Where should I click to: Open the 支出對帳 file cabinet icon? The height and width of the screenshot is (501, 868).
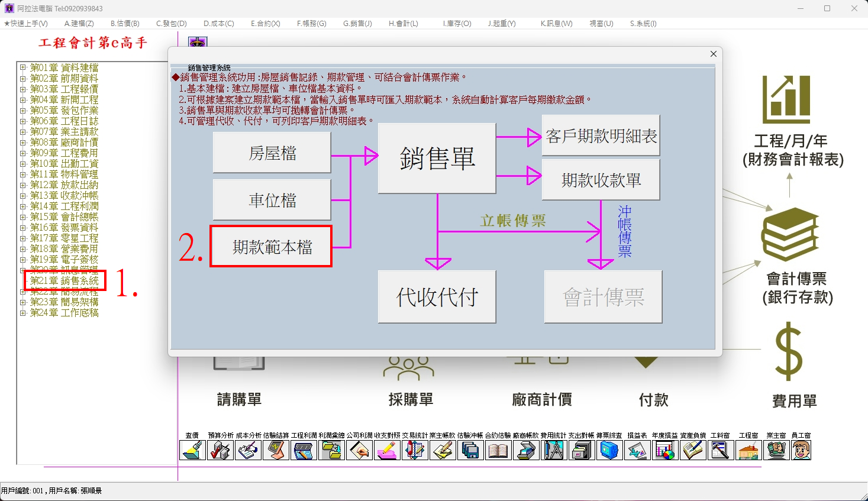pos(581,450)
